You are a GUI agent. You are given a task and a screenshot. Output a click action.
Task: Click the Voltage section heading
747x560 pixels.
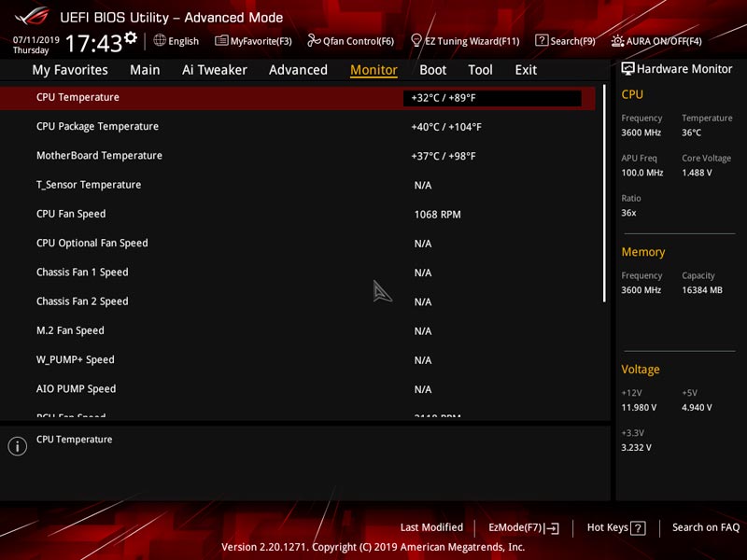(641, 370)
